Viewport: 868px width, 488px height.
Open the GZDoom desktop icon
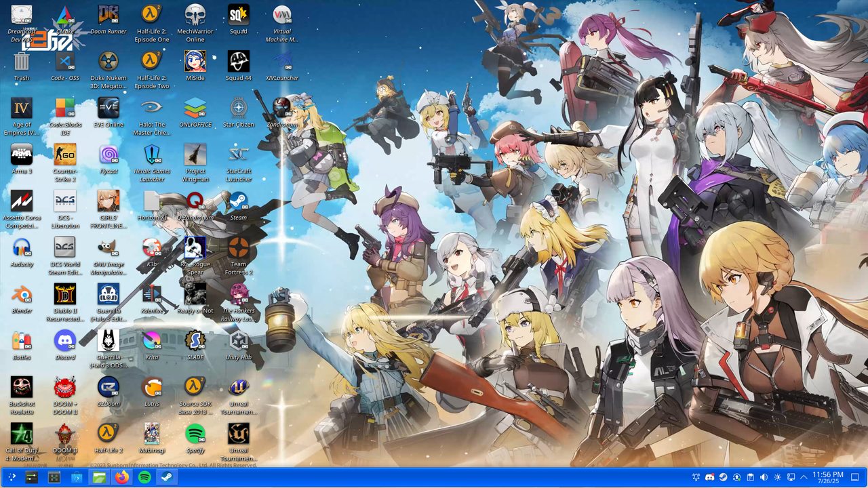(108, 388)
